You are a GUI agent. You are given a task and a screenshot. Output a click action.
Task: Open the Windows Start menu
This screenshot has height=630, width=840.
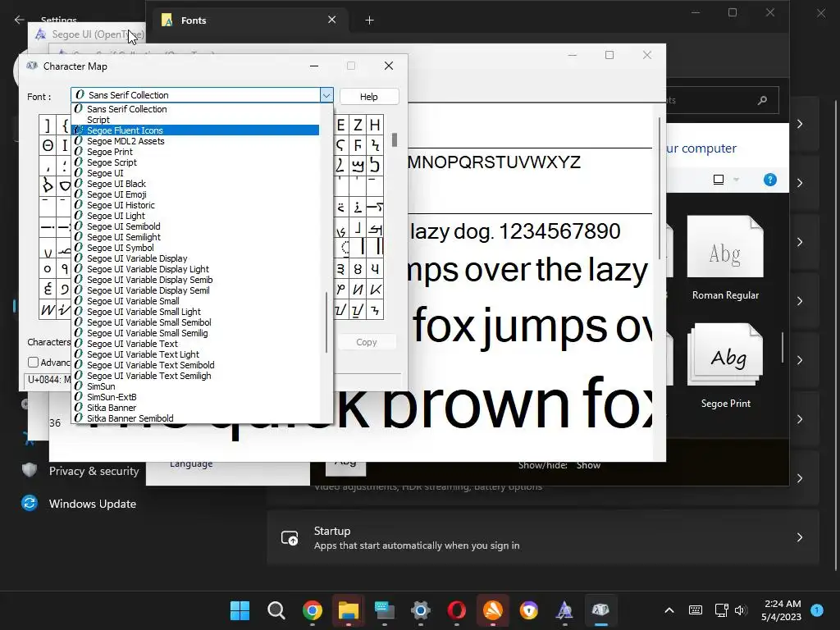click(x=240, y=610)
